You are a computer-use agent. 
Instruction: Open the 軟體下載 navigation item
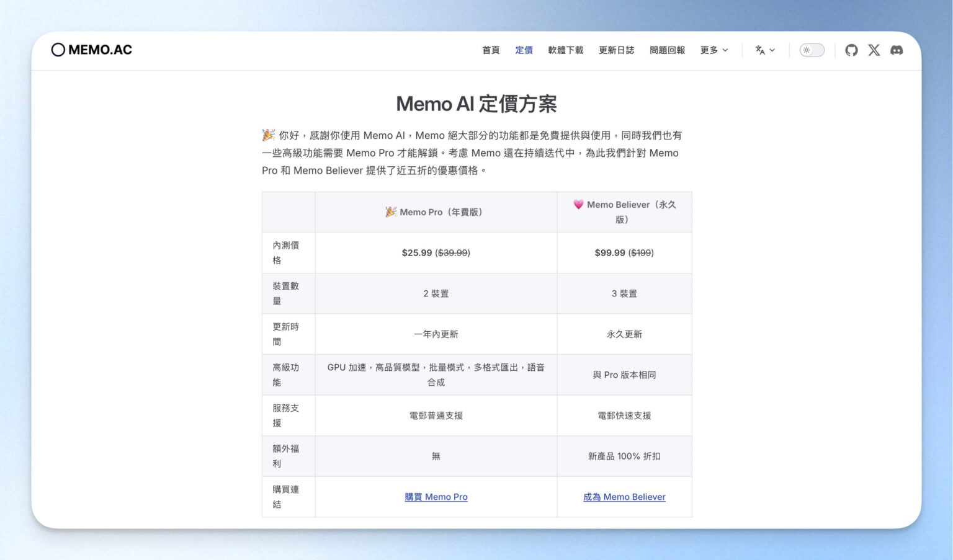566,50
